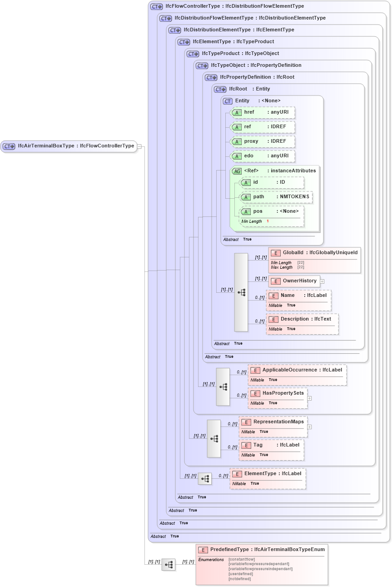
Task: Click the A icon on the path attribute
Action: pos(246,196)
